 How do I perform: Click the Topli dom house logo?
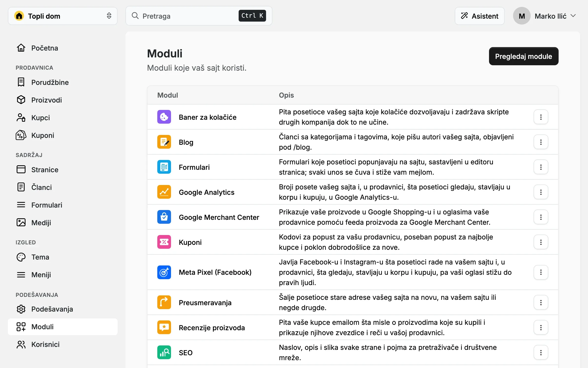pyautogui.click(x=19, y=16)
